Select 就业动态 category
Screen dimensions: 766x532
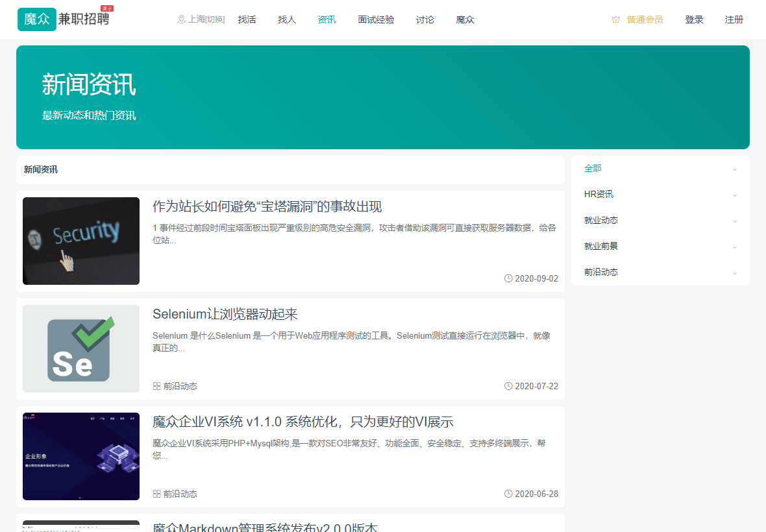[x=601, y=220]
